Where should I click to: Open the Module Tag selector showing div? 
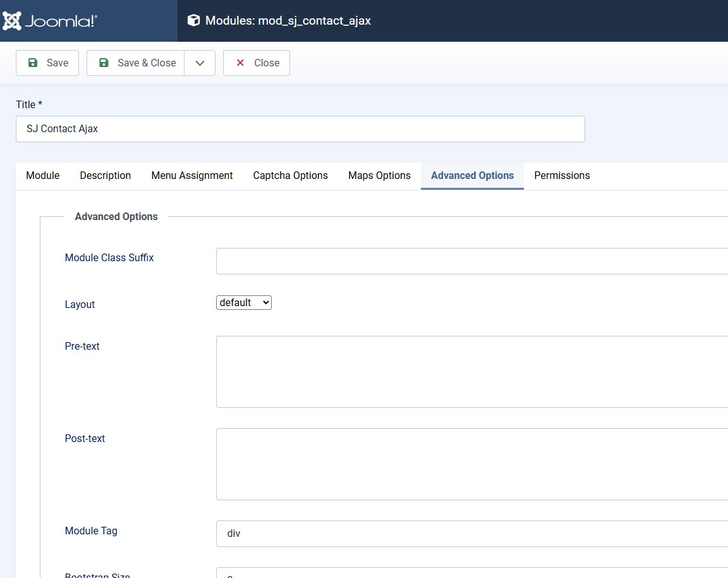471,534
